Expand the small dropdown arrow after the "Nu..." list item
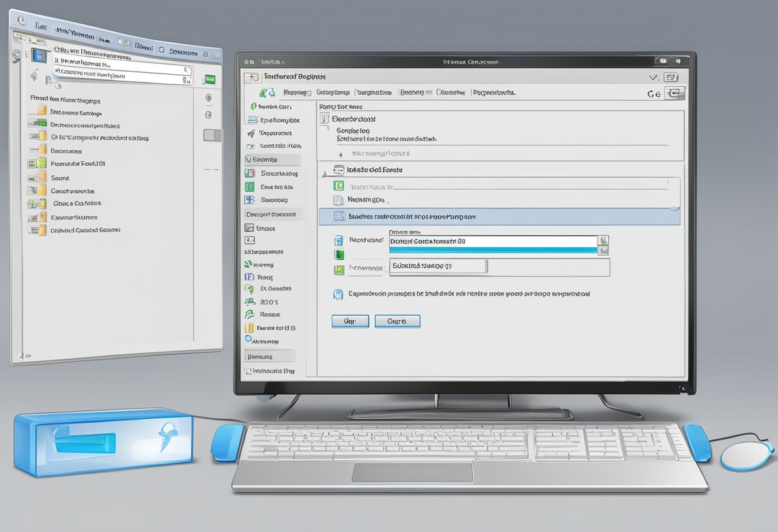 click(x=388, y=201)
